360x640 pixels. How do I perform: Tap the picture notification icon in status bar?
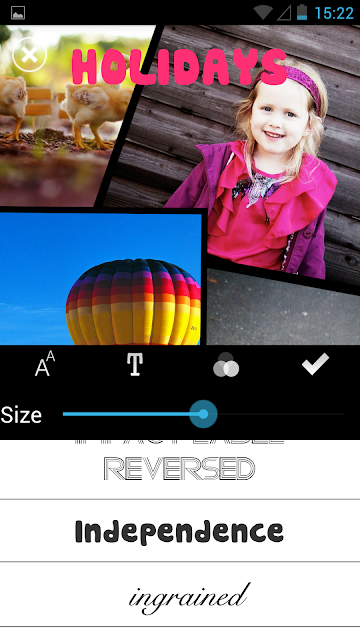[18, 13]
